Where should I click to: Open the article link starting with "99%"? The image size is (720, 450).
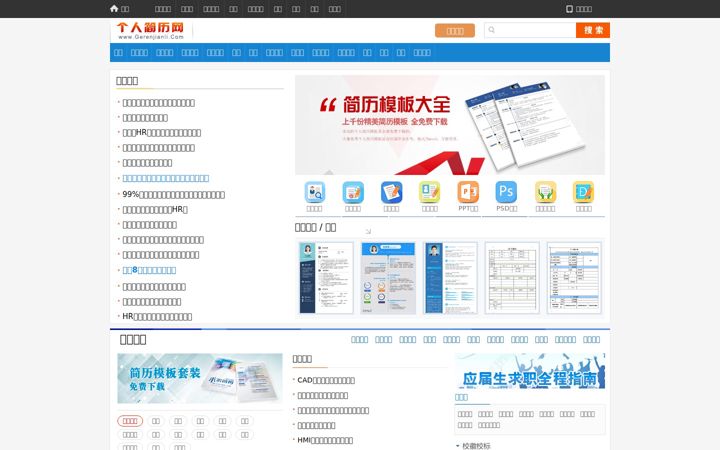pos(174,195)
